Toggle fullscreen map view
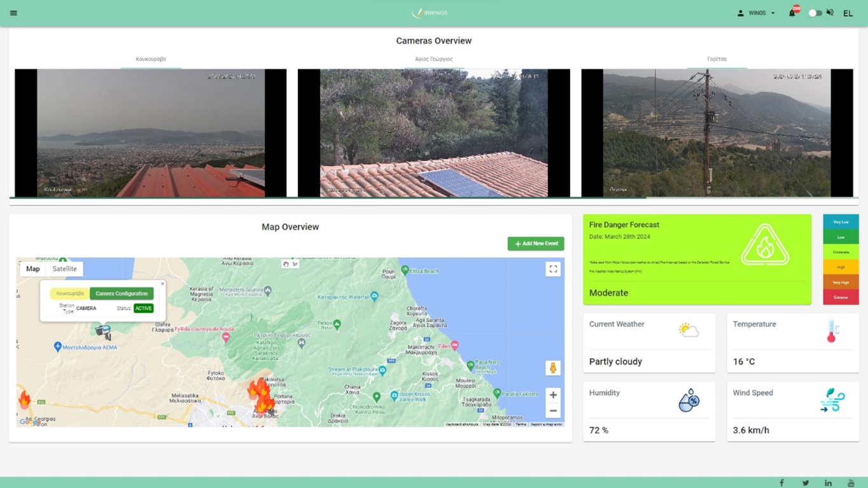Viewport: 868px width, 488px height. pyautogui.click(x=553, y=269)
